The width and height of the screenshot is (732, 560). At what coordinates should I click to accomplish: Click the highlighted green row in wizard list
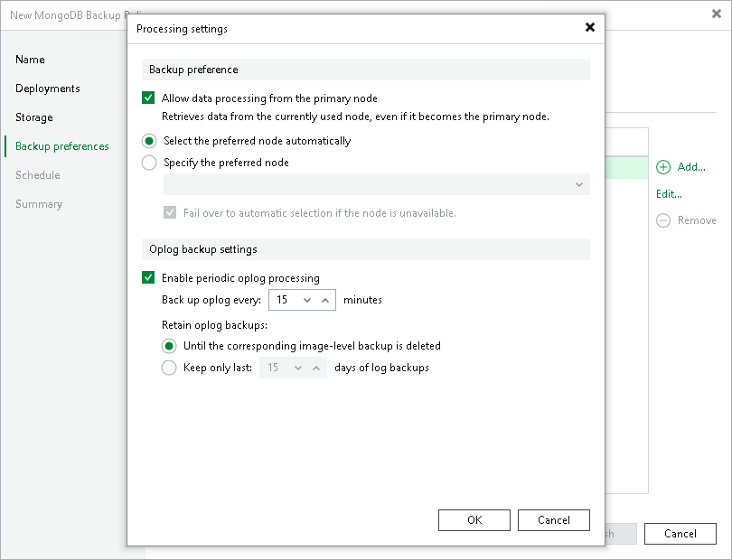627,167
